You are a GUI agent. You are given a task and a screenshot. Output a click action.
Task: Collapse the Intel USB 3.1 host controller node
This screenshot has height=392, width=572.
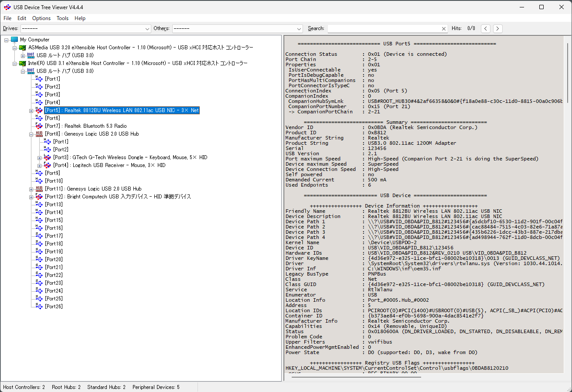(15, 63)
